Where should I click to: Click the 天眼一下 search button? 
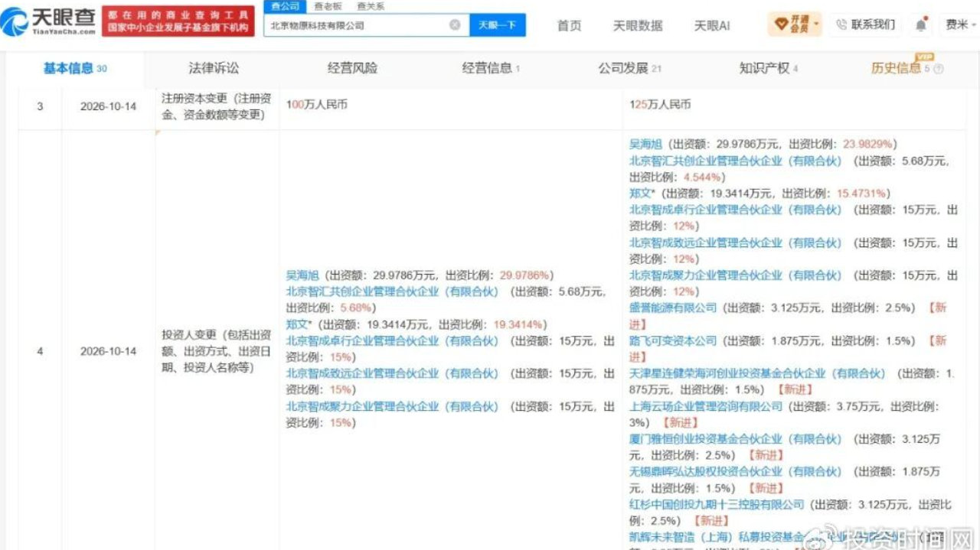coord(497,25)
